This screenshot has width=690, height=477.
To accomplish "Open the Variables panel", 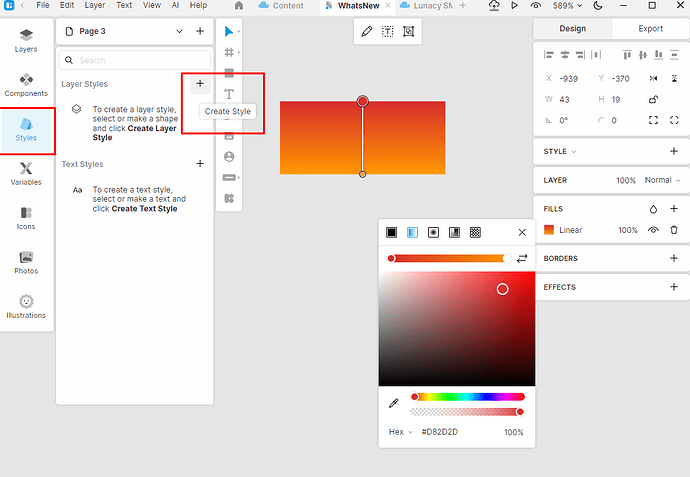I will tap(26, 173).
